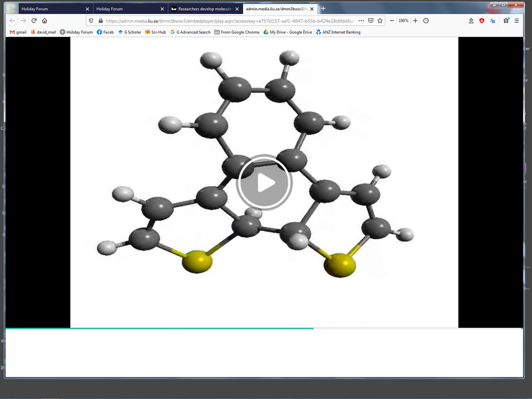532x399 pixels.
Task: Open the Firefox hamburger menu
Action: pyautogui.click(x=517, y=21)
